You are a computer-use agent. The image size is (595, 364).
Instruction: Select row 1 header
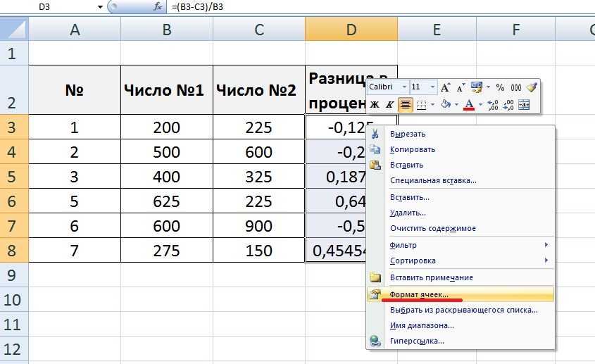pos(14,53)
